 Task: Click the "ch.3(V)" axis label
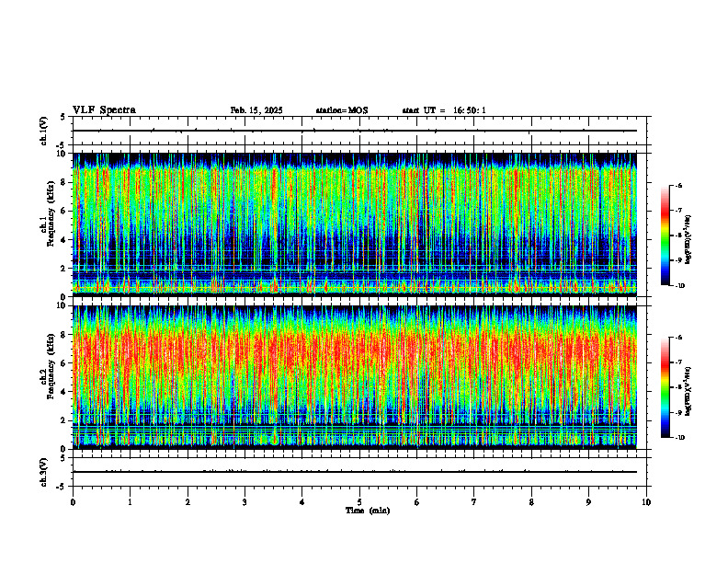click(x=44, y=472)
